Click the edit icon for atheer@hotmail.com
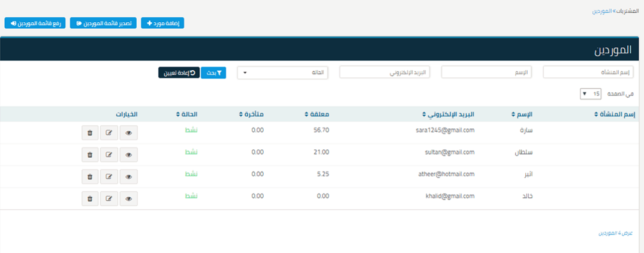Viewport: 644px width, 253px height. coord(109,176)
